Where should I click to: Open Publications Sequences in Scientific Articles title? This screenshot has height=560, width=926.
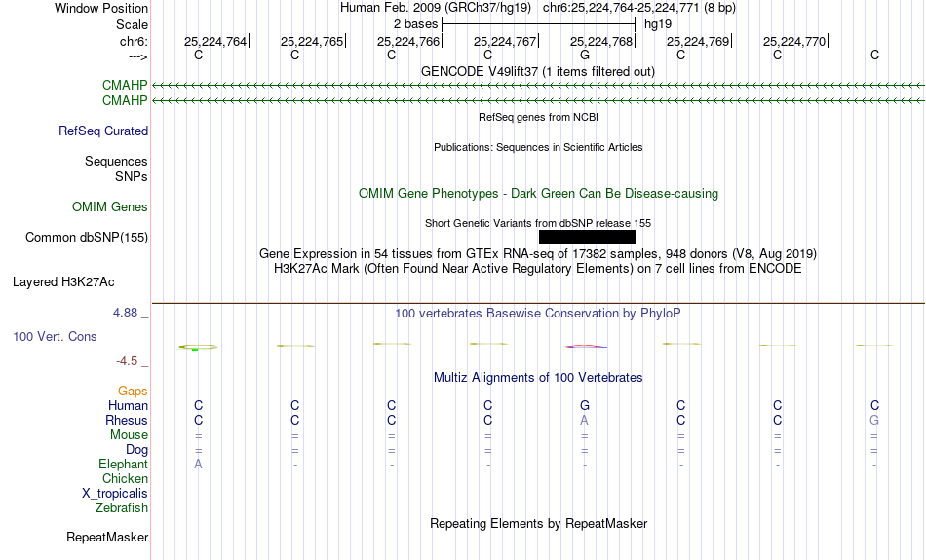(x=538, y=147)
